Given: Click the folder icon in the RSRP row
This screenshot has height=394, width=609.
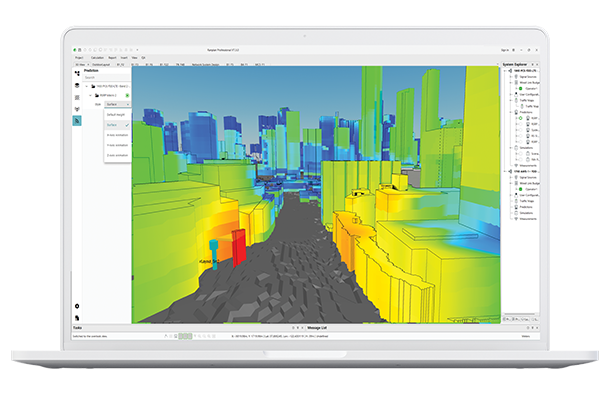Looking at the screenshot, I should [97, 95].
